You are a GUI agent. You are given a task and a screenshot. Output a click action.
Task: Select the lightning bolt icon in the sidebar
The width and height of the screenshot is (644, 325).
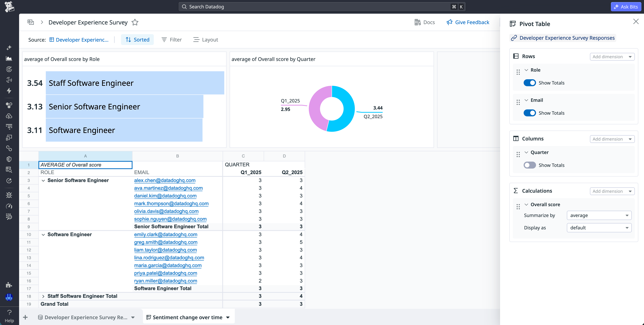(x=9, y=91)
